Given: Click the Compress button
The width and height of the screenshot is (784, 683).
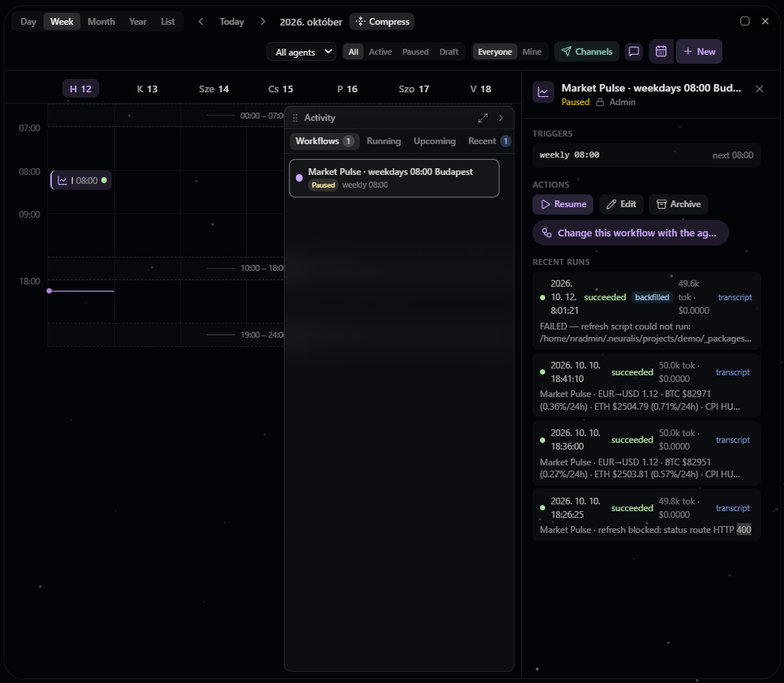Looking at the screenshot, I should tap(382, 22).
